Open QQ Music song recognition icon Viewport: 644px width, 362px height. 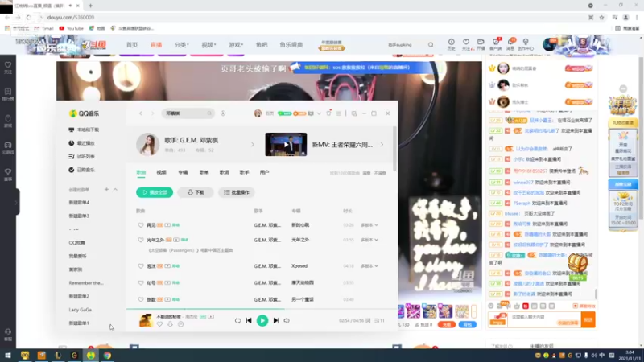[x=223, y=113]
